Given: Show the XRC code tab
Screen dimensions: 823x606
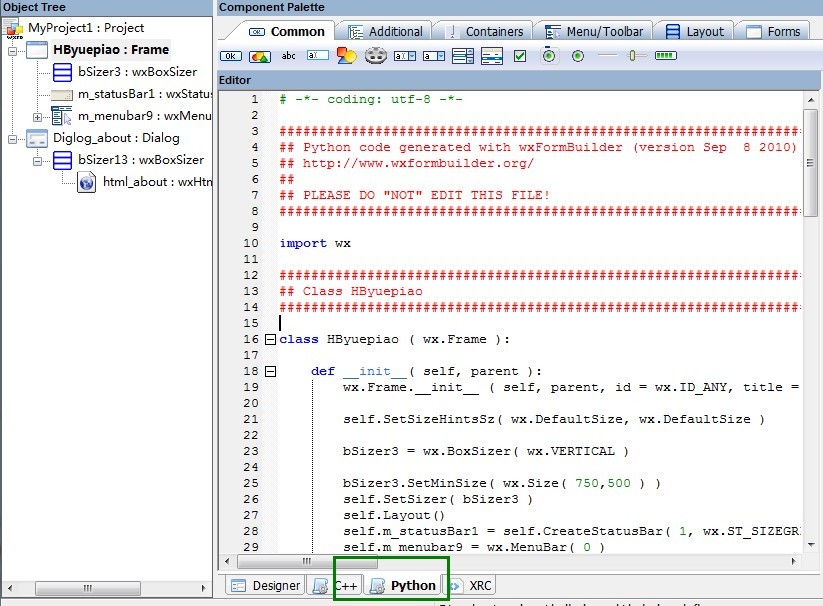Looking at the screenshot, I should (471, 586).
